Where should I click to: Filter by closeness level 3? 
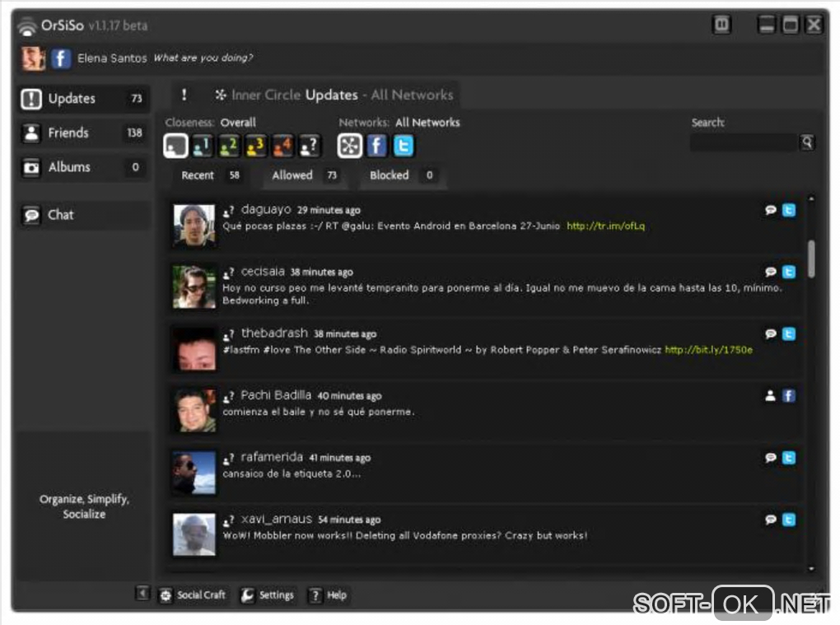(x=256, y=146)
